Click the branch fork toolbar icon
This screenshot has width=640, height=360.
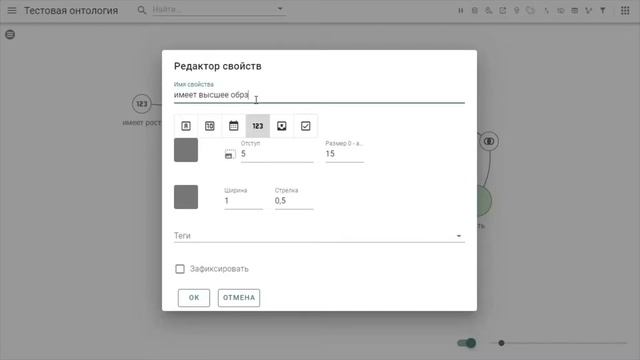click(588, 11)
